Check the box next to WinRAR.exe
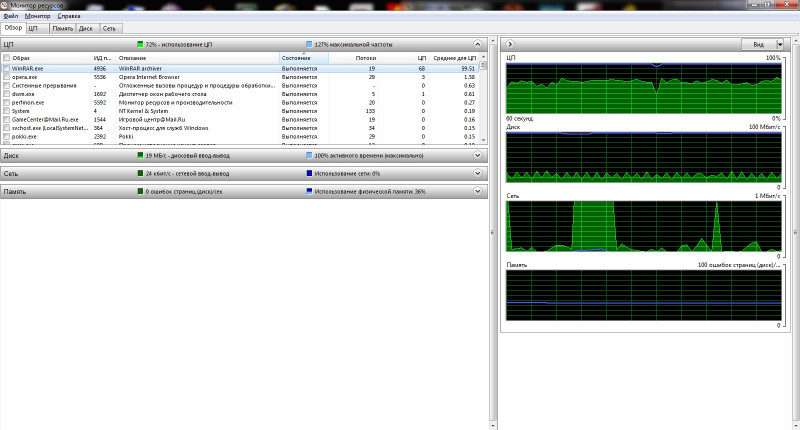 tap(7, 68)
